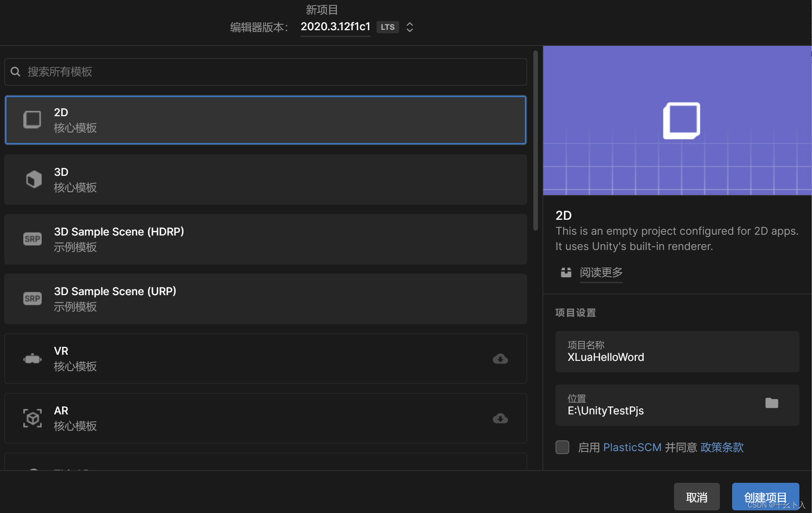Open the PlasticSCM link
Image resolution: width=812 pixels, height=513 pixels.
coord(632,447)
